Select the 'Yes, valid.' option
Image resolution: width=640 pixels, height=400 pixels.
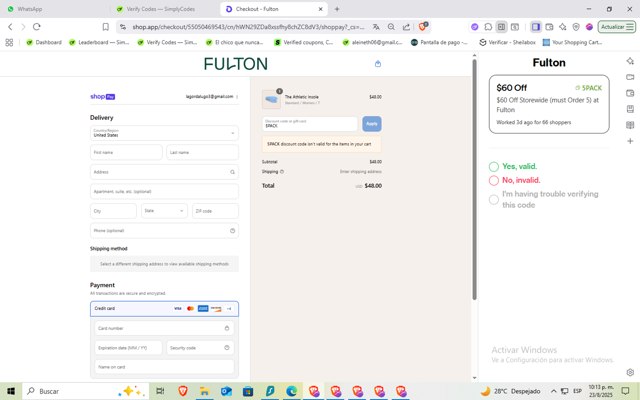click(493, 166)
